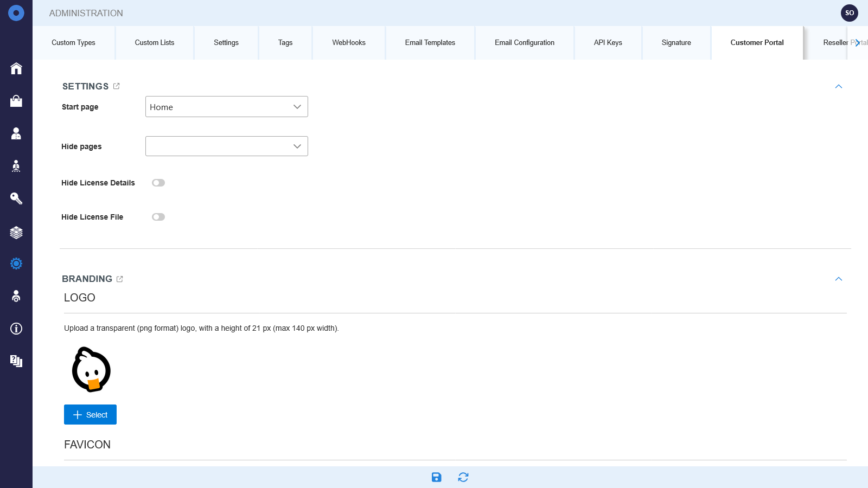Viewport: 868px width, 488px height.
Task: Refresh settings with the sync icon
Action: (463, 477)
